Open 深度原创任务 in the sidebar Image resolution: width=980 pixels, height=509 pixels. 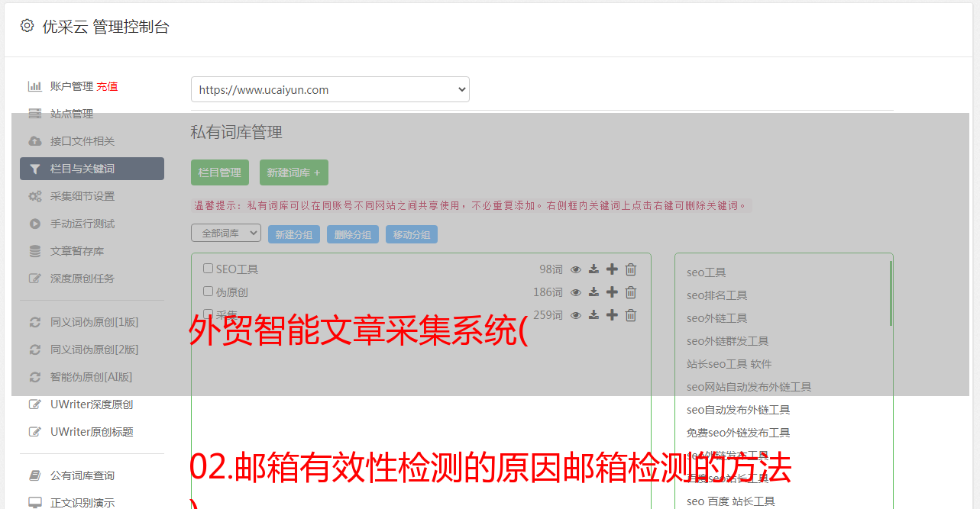click(x=82, y=279)
